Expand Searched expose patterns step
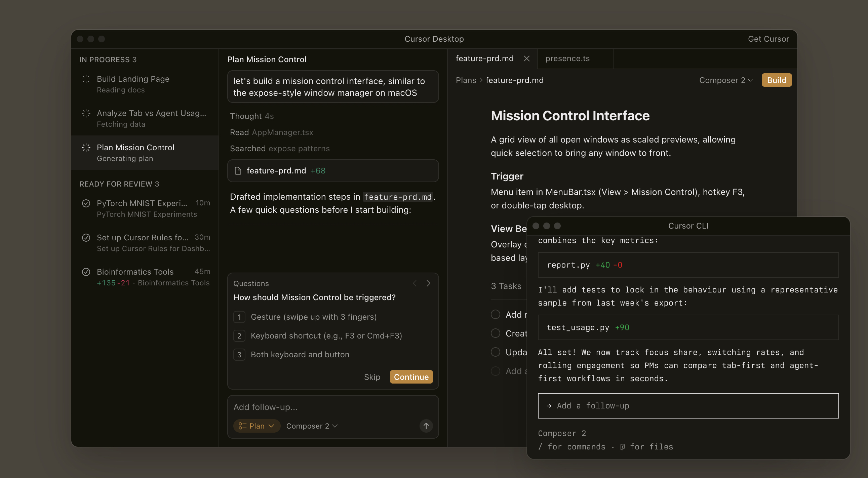The width and height of the screenshot is (868, 478). click(280, 149)
